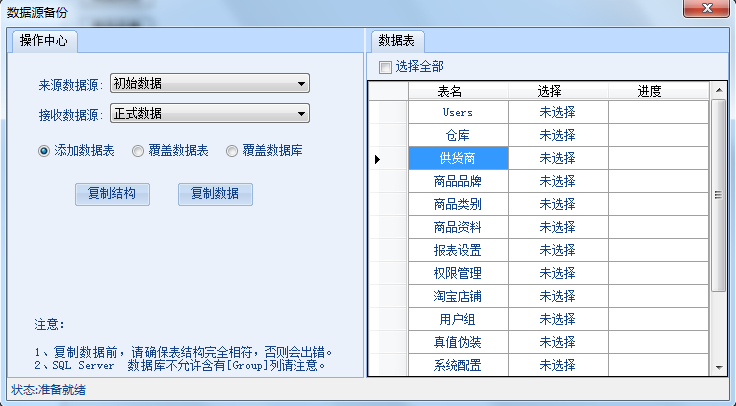The height and width of the screenshot is (406, 736).
Task: Click the scrollbar down arrow
Action: tap(719, 368)
